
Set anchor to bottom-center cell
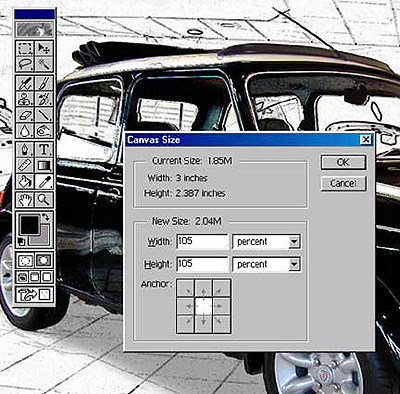(203, 324)
